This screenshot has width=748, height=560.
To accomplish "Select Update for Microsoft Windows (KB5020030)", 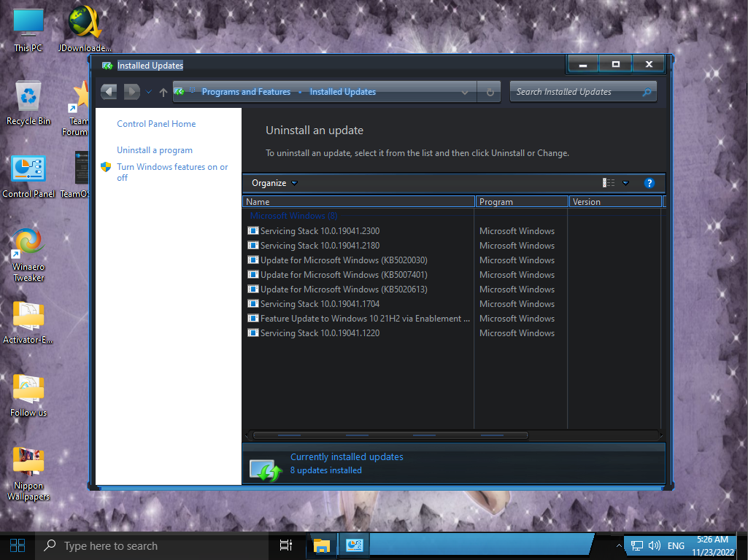I will tap(344, 260).
